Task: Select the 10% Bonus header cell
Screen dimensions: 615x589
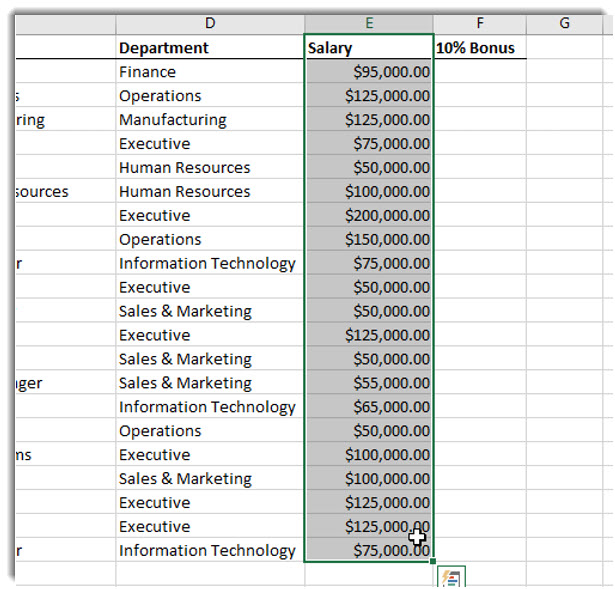Action: pyautogui.click(x=480, y=48)
